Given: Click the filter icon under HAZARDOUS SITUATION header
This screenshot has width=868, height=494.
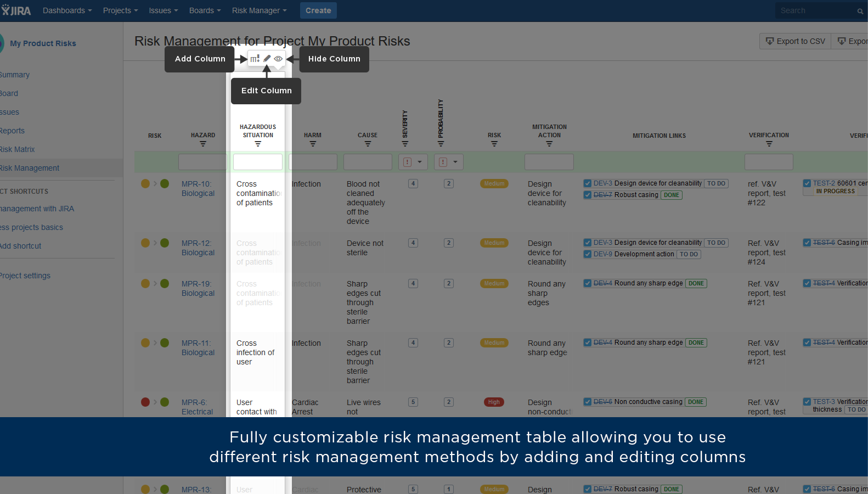Looking at the screenshot, I should (258, 144).
